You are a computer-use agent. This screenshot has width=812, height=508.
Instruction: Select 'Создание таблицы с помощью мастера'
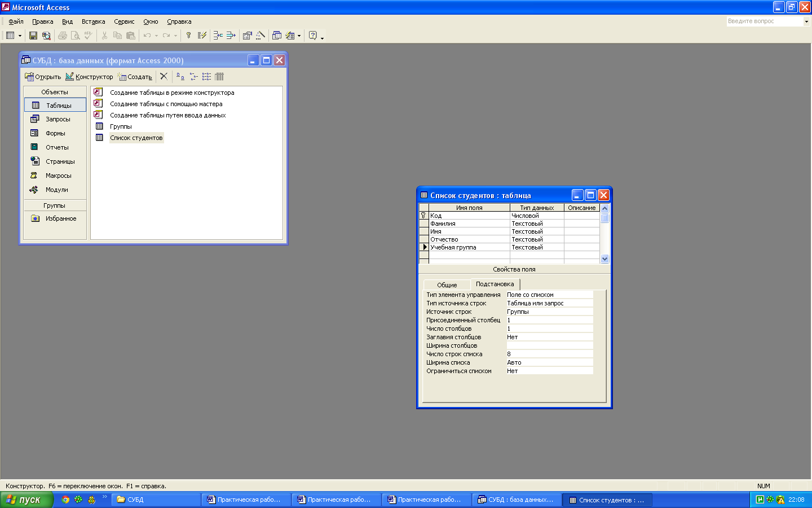click(166, 104)
